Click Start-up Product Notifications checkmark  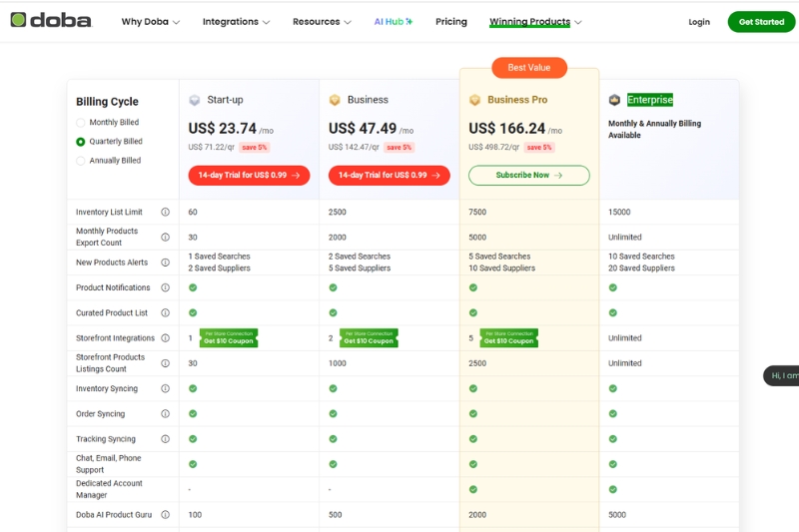click(x=193, y=287)
